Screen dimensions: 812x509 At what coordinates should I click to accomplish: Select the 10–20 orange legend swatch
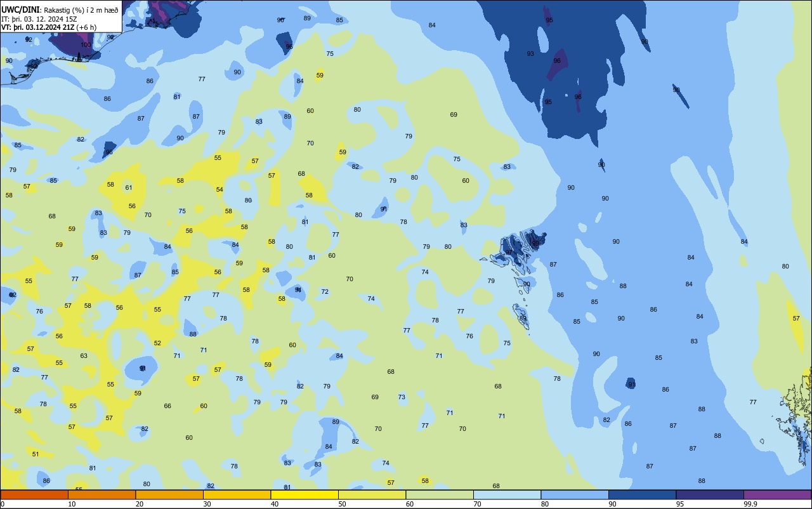click(101, 494)
